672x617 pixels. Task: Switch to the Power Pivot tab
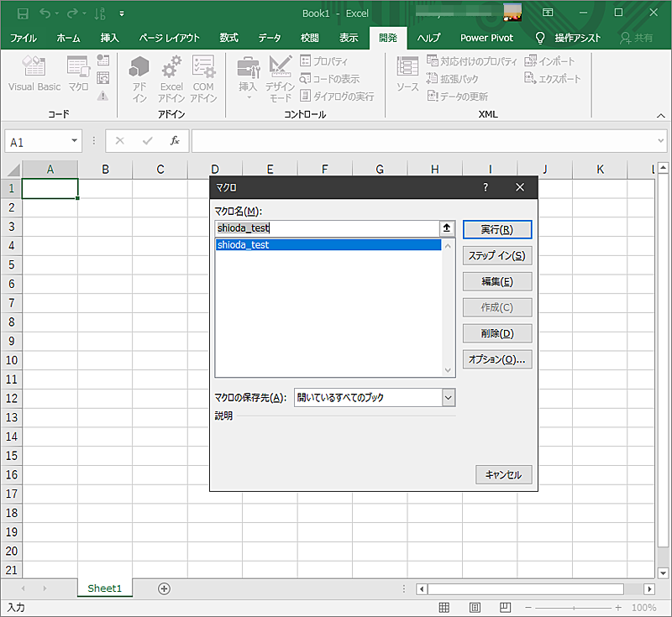(486, 38)
